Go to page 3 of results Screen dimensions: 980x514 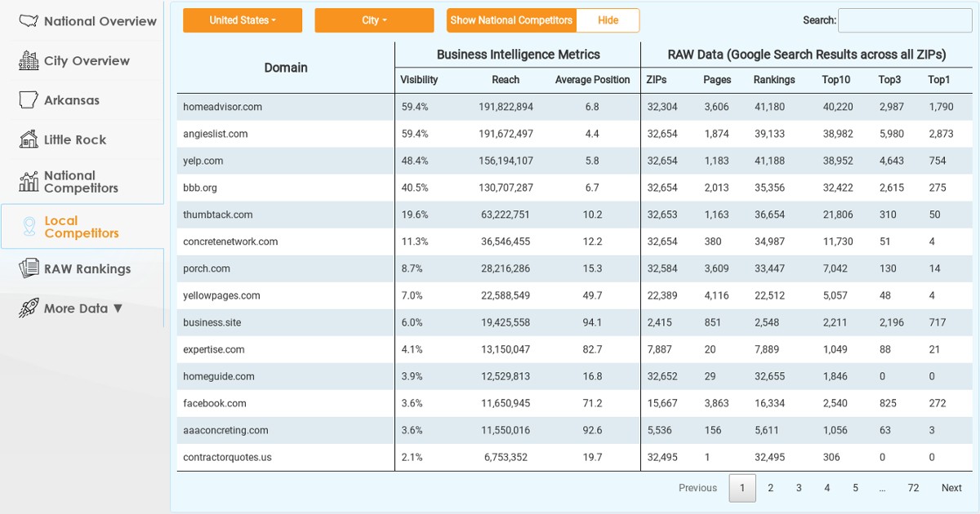click(x=799, y=488)
